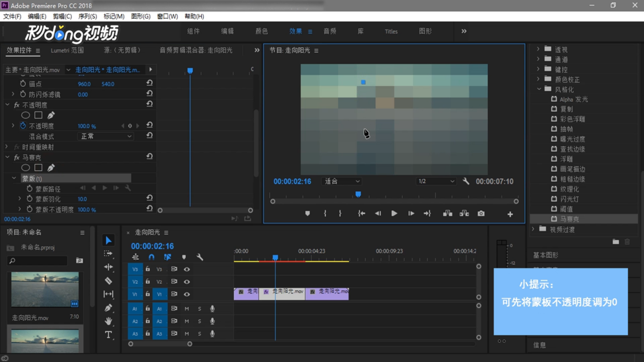The height and width of the screenshot is (362, 644).
Task: Toggle the timeline Snap magnet icon
Action: click(x=152, y=257)
